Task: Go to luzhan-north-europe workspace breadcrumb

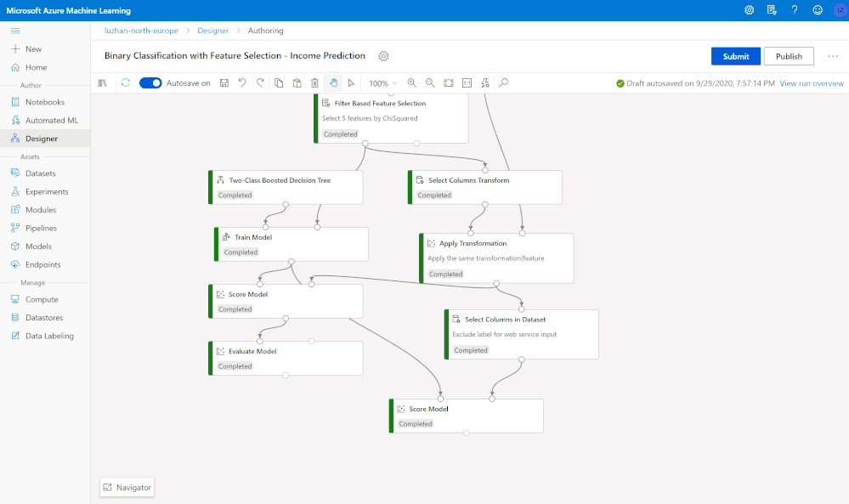Action: click(x=141, y=31)
